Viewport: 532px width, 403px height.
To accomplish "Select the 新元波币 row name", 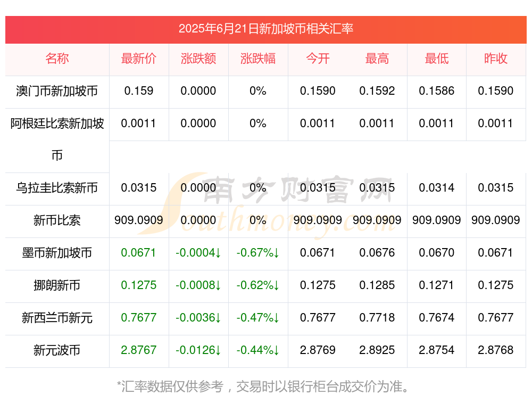I will tap(57, 350).
